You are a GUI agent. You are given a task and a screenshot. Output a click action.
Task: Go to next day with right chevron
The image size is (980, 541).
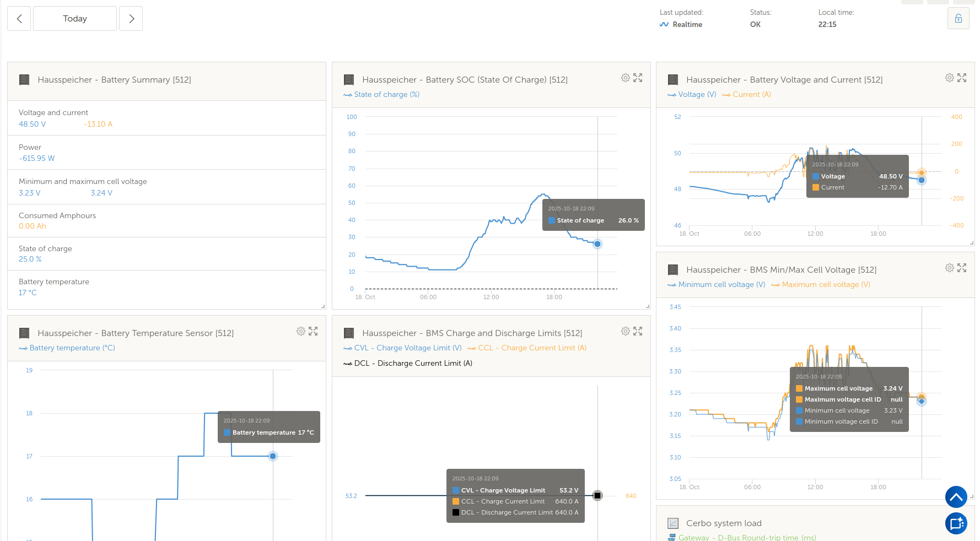tap(131, 19)
